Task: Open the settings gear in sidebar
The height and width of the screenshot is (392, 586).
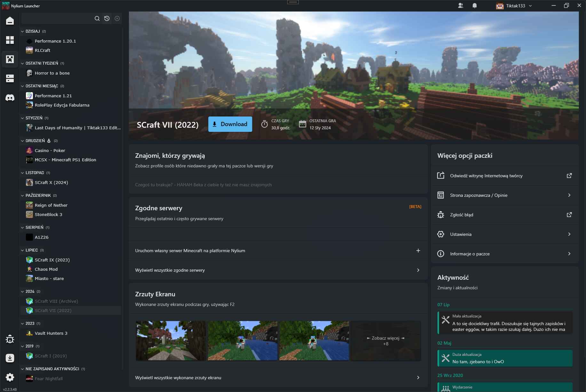Action: 10,377
